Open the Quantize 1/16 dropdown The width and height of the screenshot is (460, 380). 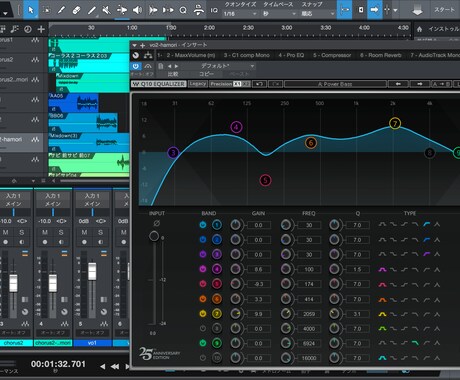tap(240, 14)
